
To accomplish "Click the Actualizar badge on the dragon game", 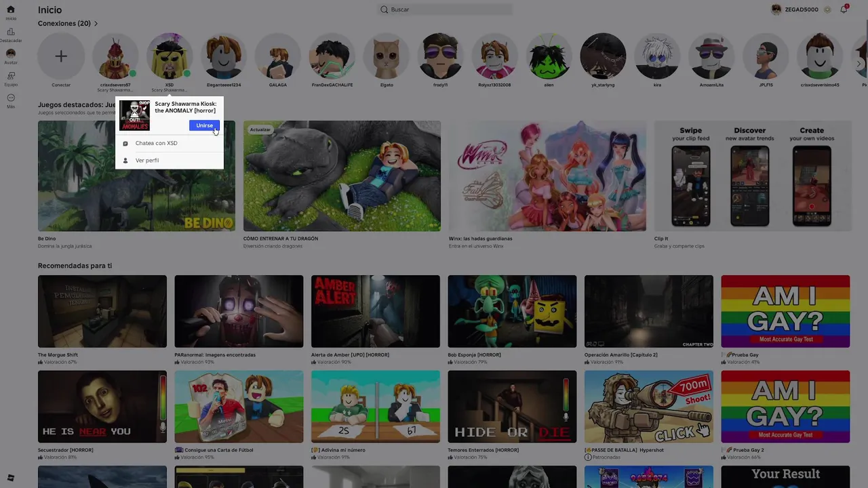I will [260, 129].
